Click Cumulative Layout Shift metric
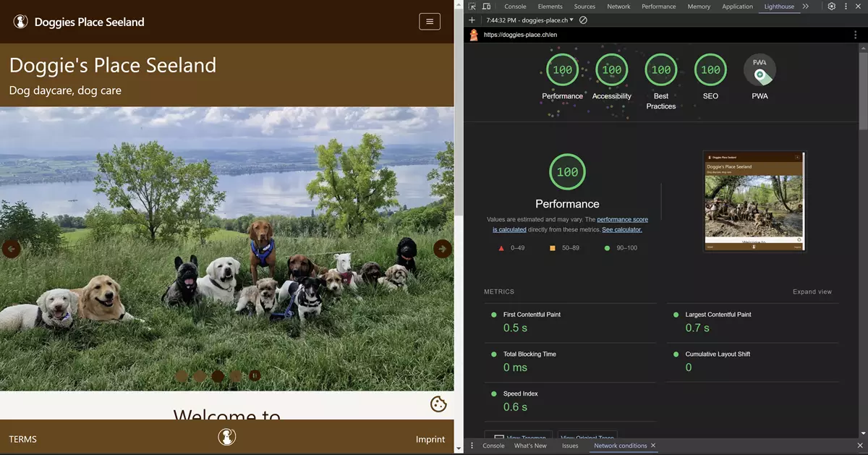Image resolution: width=868 pixels, height=455 pixels. [752, 362]
